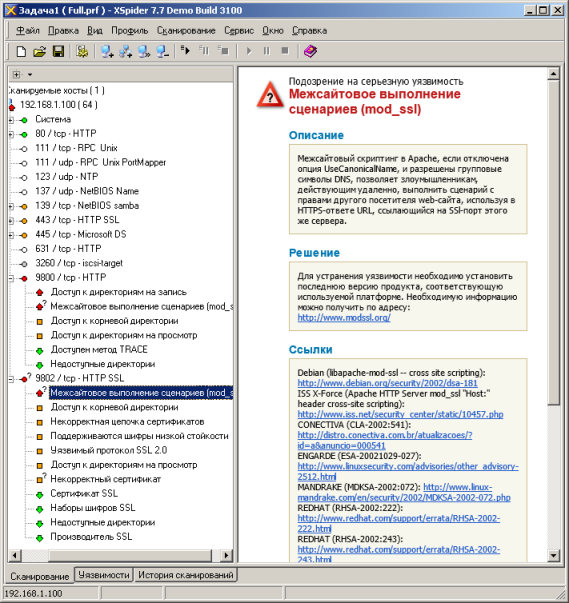Viewport: 569px width, 603px height.
Task: Collapse the 9802 / tcp - HTTP SSL node
Action: (11, 379)
